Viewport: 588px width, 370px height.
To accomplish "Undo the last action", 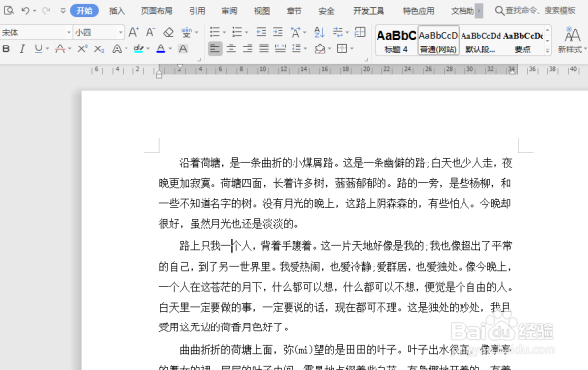I will (x=25, y=11).
